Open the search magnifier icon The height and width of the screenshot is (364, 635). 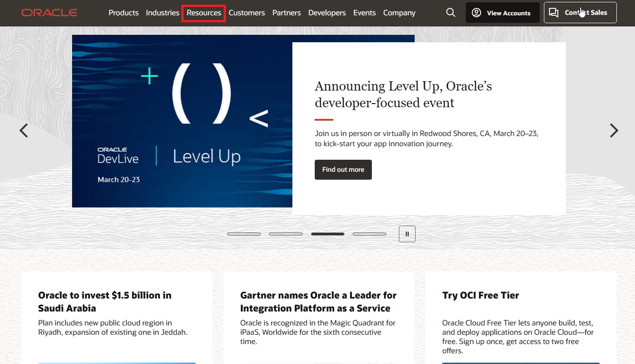click(450, 13)
